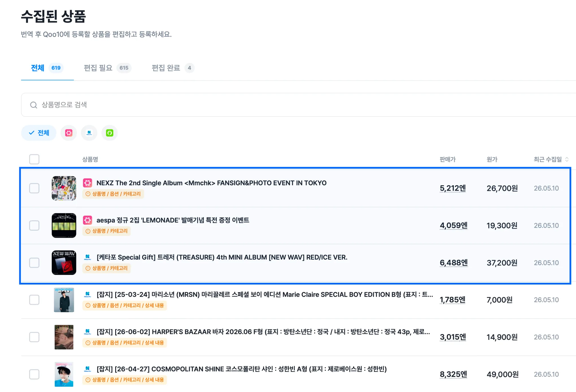Image resolution: width=576 pixels, height=392 pixels.
Task: Open aespa 정규 2집 LEMONADE product title
Action: [173, 220]
